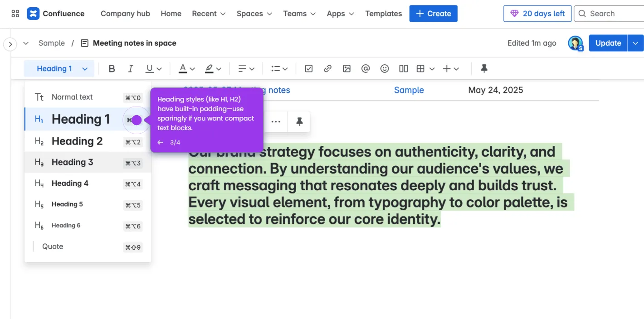Screen dimensions: 644x319
Task: Click the floating toolbar pin icon
Action: [299, 121]
